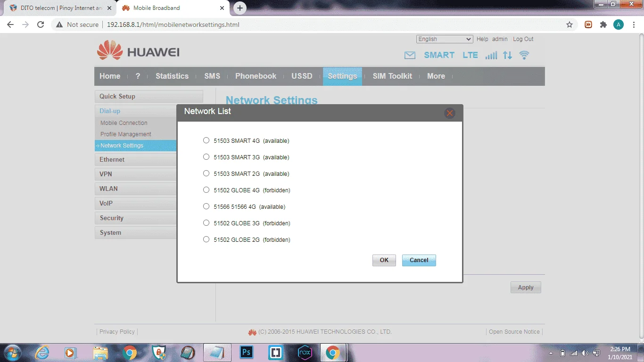Expand the VoIP section

[x=136, y=203]
